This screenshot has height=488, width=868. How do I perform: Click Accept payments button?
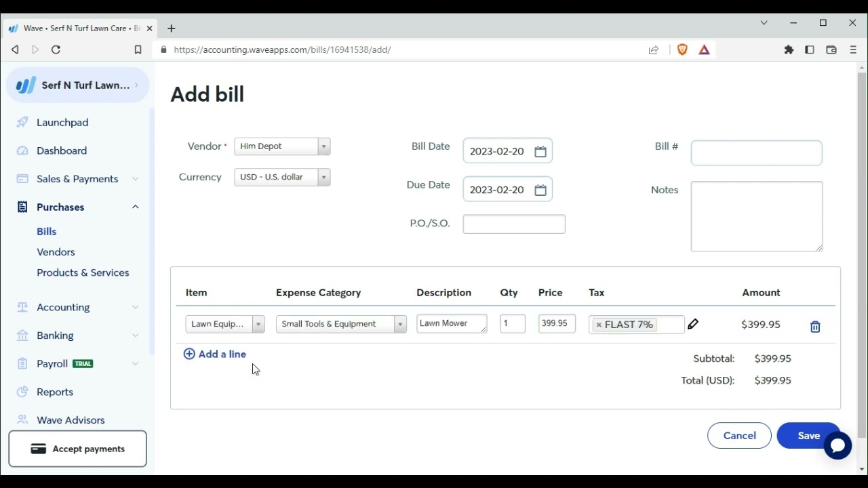tap(77, 449)
